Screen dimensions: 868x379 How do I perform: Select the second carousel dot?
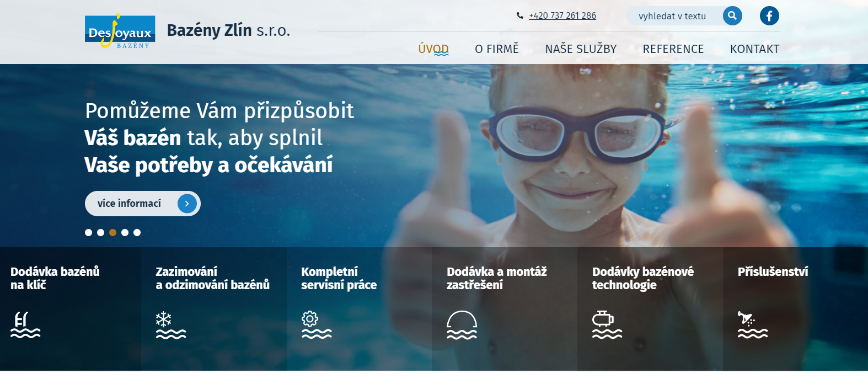pyautogui.click(x=100, y=232)
